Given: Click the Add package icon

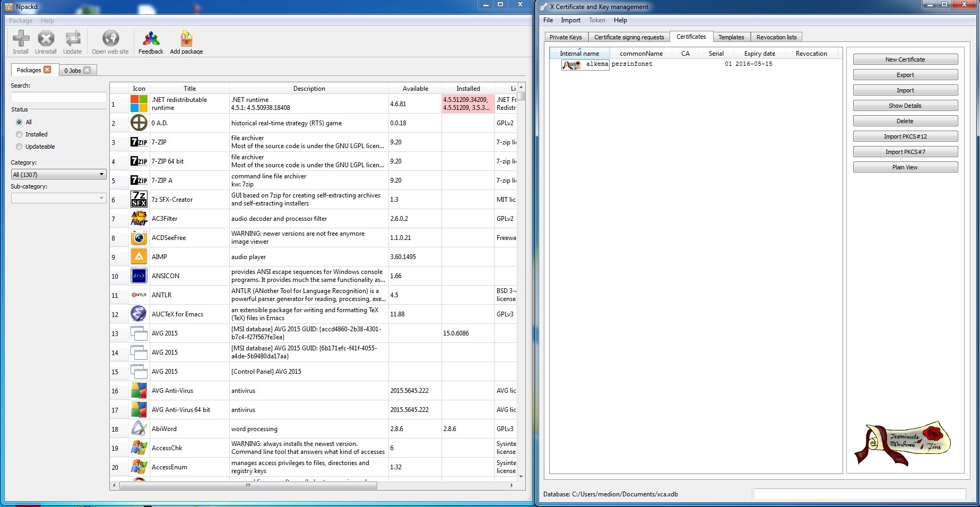Looking at the screenshot, I should (x=186, y=38).
